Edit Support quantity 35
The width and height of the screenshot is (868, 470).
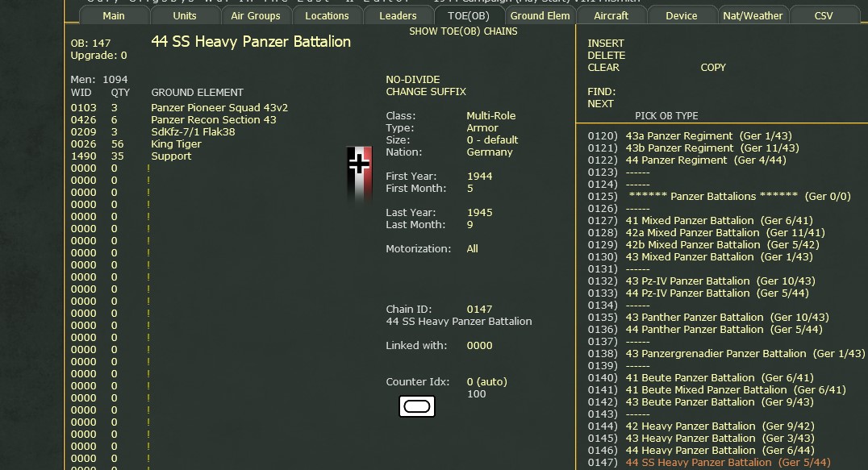coord(117,156)
